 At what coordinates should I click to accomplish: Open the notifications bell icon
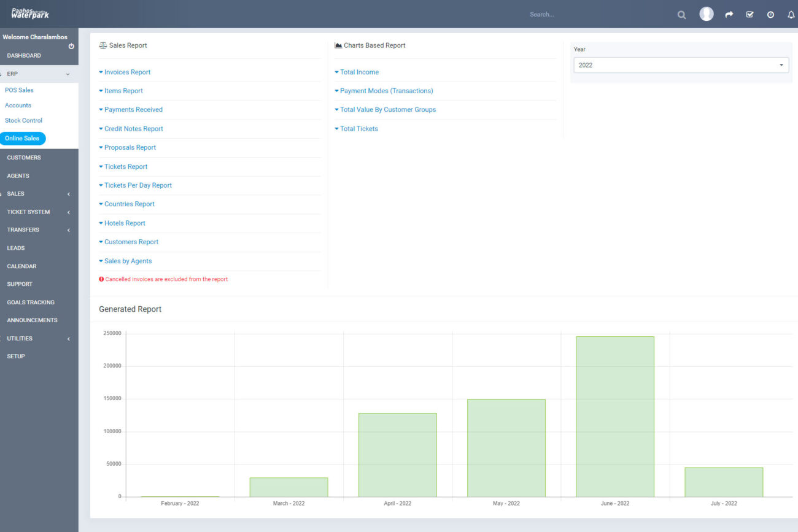click(791, 15)
